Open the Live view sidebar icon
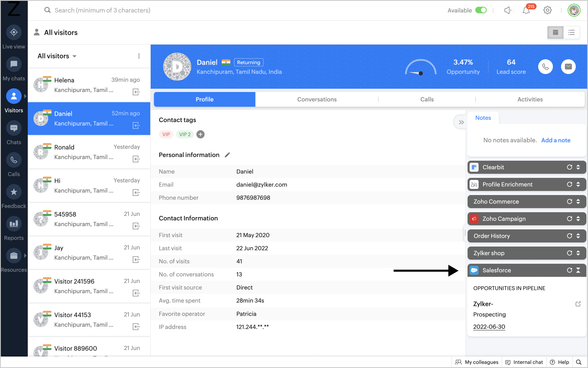The width and height of the screenshot is (588, 368). coord(14,32)
